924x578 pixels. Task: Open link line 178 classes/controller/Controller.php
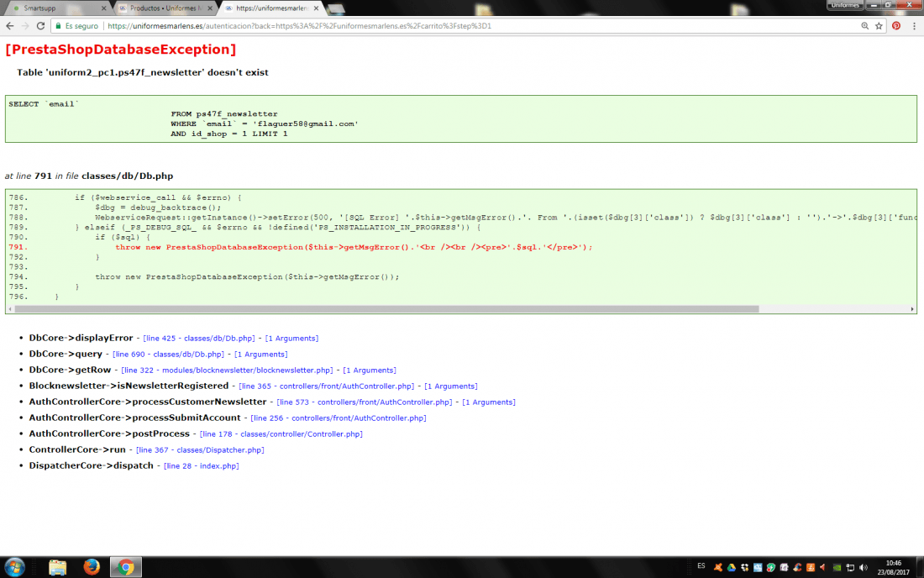point(281,433)
